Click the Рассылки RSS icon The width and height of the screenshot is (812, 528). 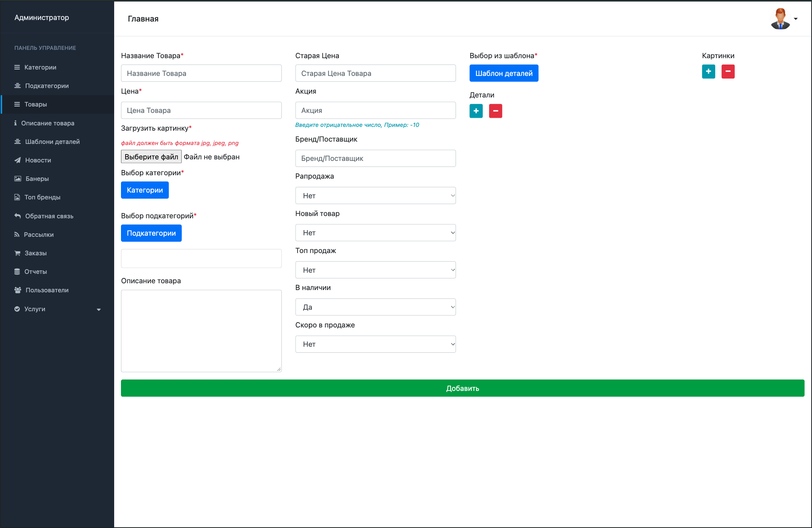coord(17,235)
